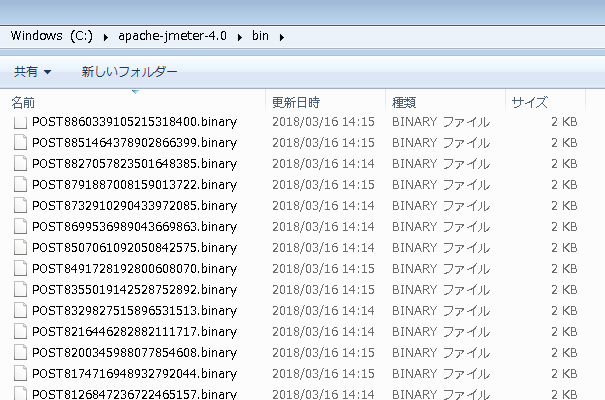605x400 pixels.
Task: Go to Windows (C:) in the breadcrumb
Action: tap(52, 37)
